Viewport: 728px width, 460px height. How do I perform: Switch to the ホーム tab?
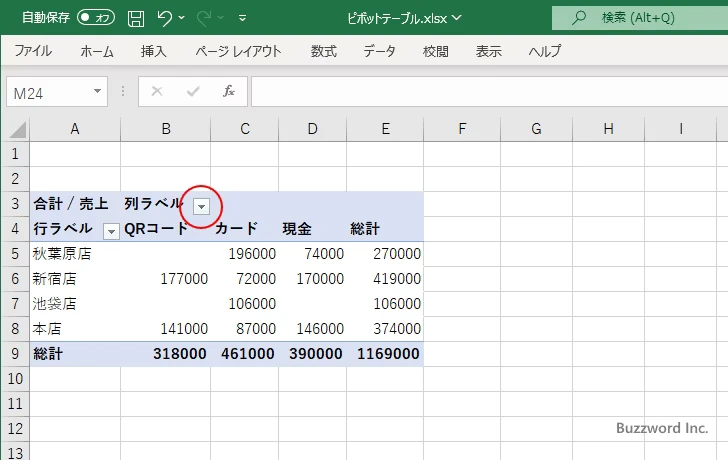(x=97, y=51)
